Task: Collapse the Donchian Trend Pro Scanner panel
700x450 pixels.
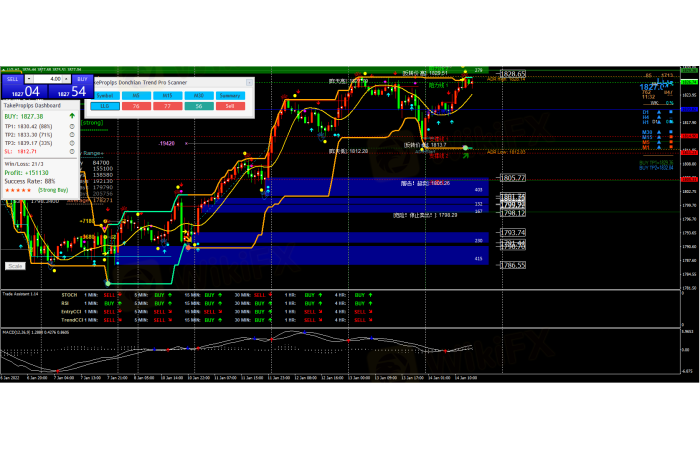Action: 248,82
